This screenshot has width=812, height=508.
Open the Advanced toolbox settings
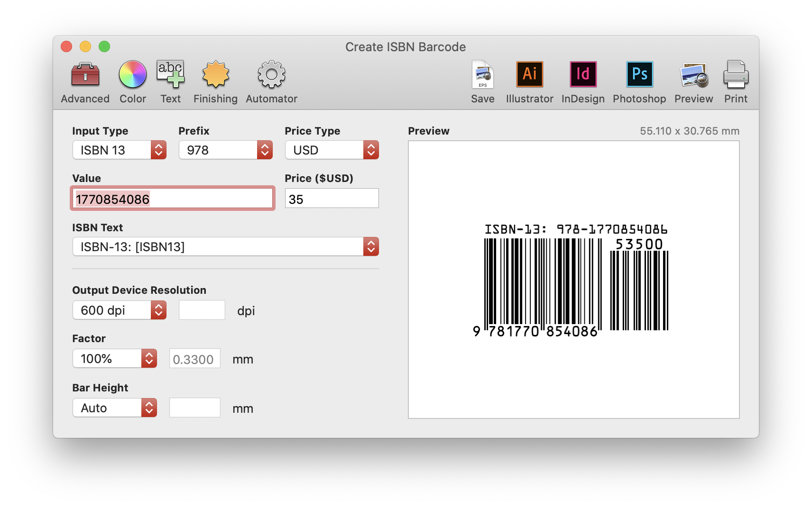point(85,82)
